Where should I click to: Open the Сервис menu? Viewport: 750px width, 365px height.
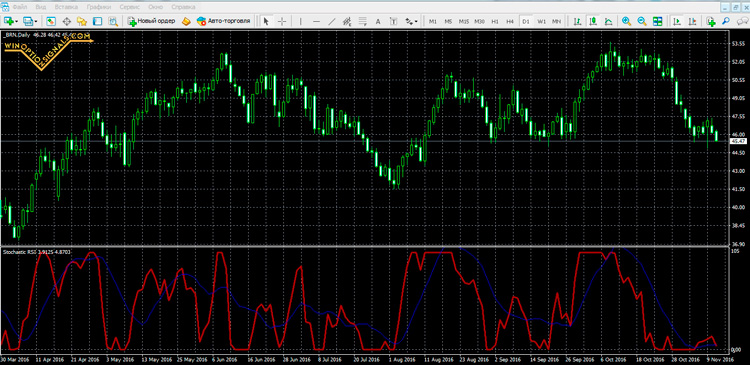(x=130, y=7)
